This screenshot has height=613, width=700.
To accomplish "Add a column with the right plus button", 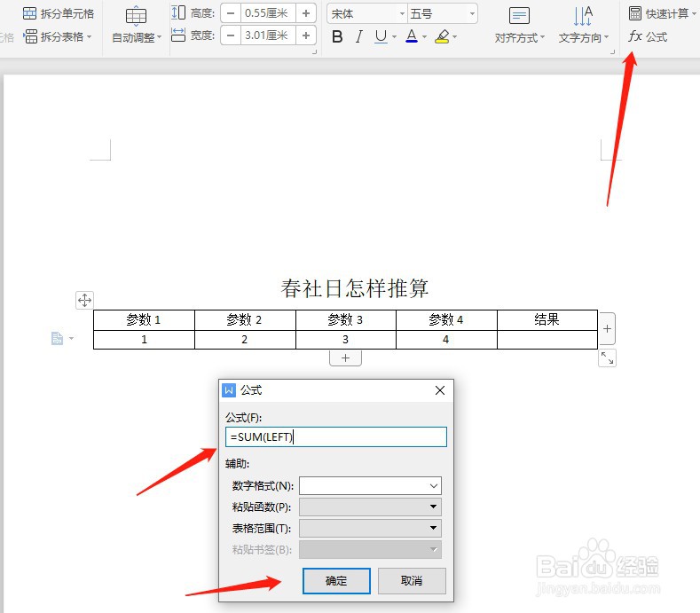I will pyautogui.click(x=607, y=329).
